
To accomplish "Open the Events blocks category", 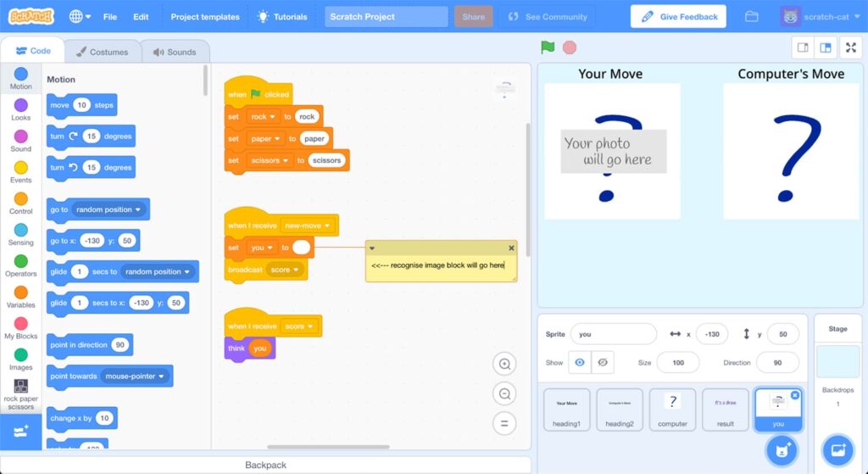I will pyautogui.click(x=20, y=171).
